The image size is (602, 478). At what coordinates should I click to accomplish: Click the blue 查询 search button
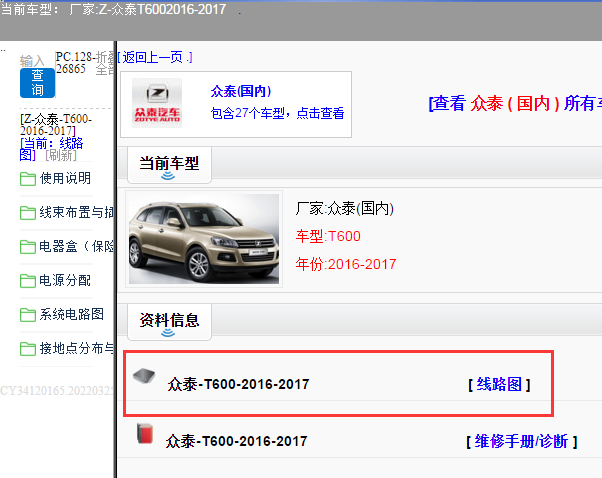coord(37,83)
